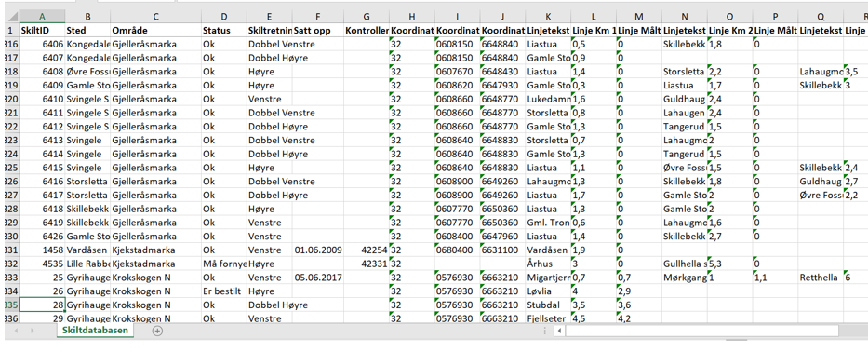Click the SkiltID header cell
The image size is (868, 352).
pos(42,30)
